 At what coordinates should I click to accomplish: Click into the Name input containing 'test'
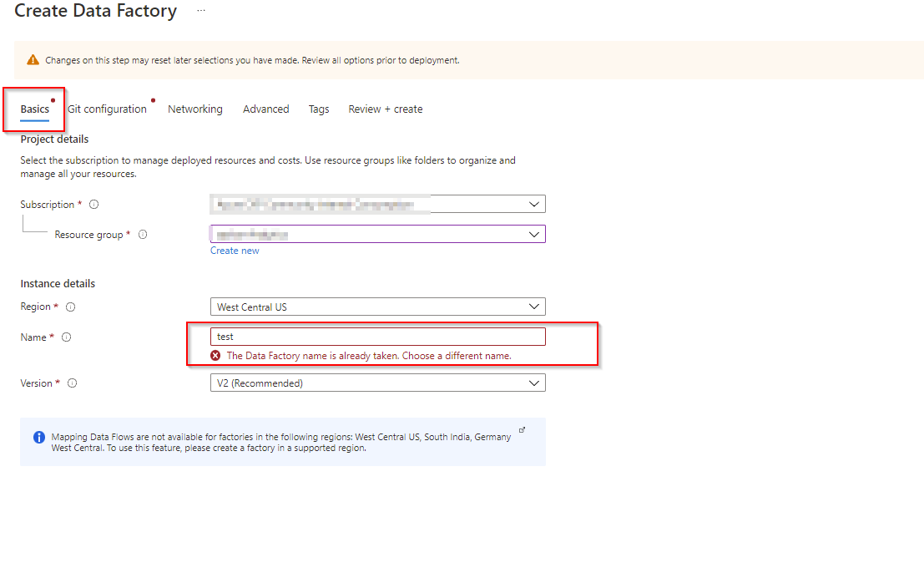pyautogui.click(x=378, y=337)
